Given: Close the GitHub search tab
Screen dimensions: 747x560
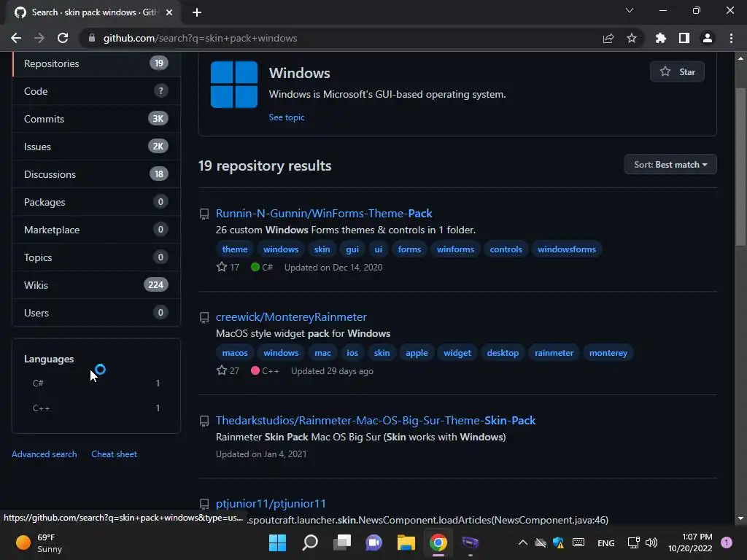Looking at the screenshot, I should tap(169, 12).
